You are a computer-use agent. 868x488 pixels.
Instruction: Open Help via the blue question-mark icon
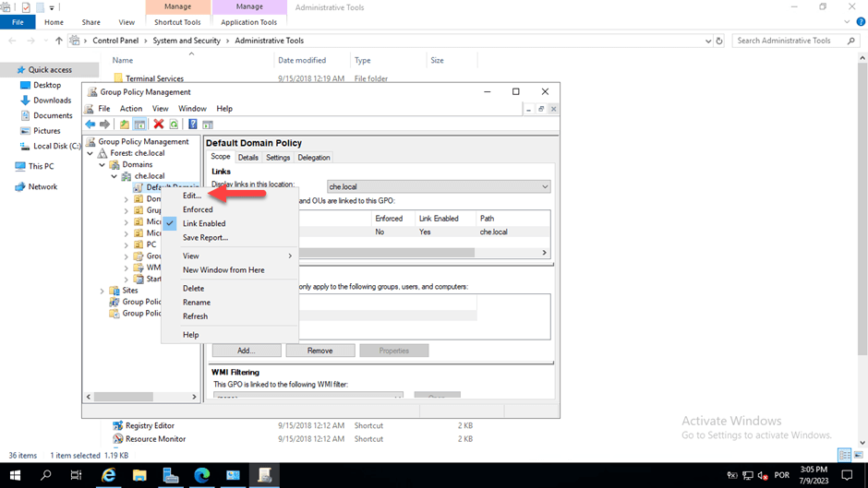pyautogui.click(x=193, y=125)
